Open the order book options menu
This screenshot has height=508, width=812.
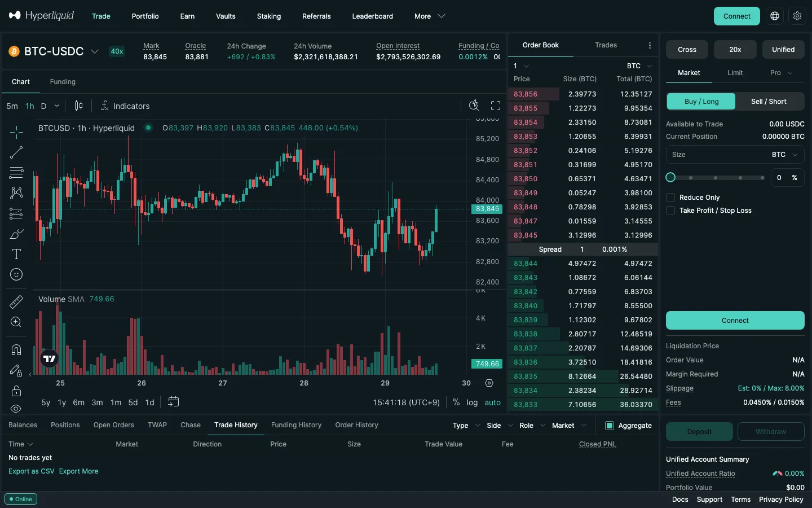click(650, 45)
